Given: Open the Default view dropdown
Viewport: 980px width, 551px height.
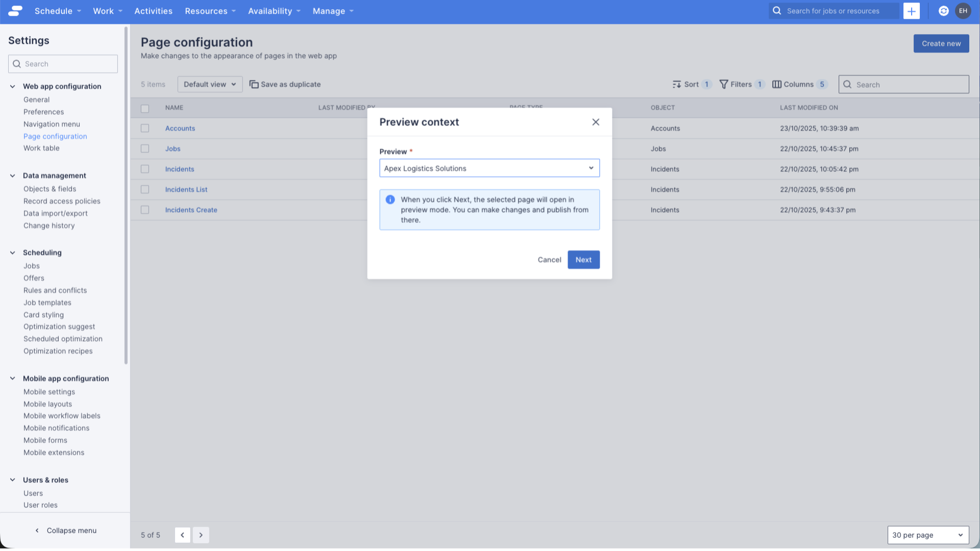Looking at the screenshot, I should (x=210, y=84).
